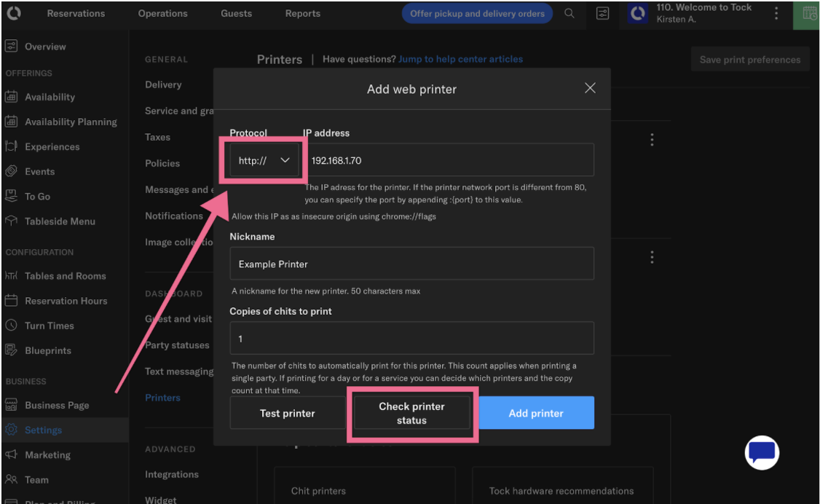Image resolution: width=820 pixels, height=504 pixels.
Task: Expand the Protocol http:// dropdown
Action: 264,160
